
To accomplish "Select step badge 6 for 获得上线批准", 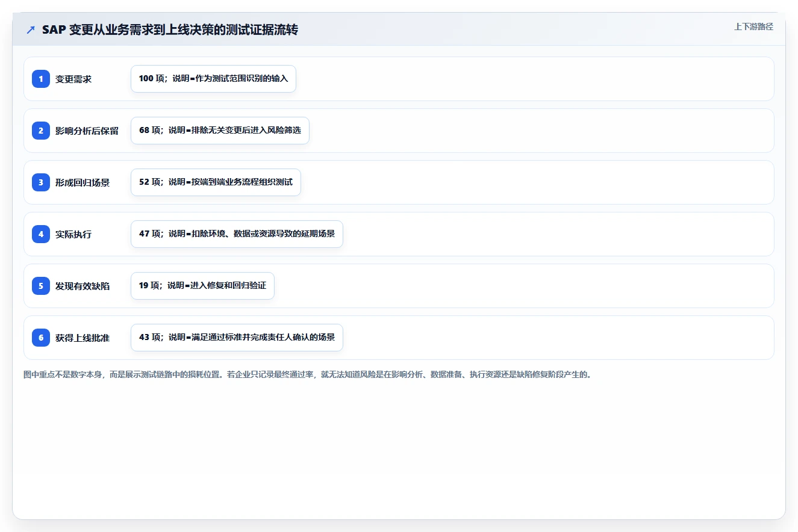I will pyautogui.click(x=41, y=338).
